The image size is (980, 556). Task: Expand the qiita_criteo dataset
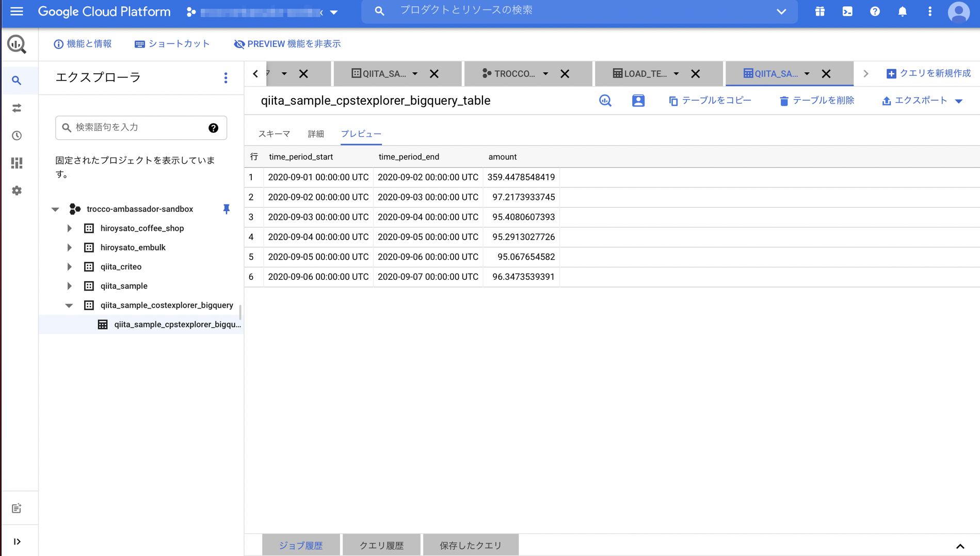(x=69, y=267)
